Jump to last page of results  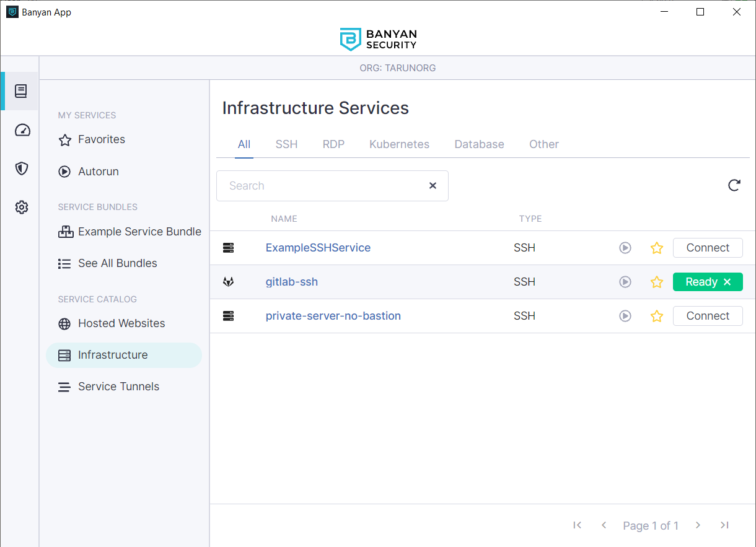click(x=724, y=525)
